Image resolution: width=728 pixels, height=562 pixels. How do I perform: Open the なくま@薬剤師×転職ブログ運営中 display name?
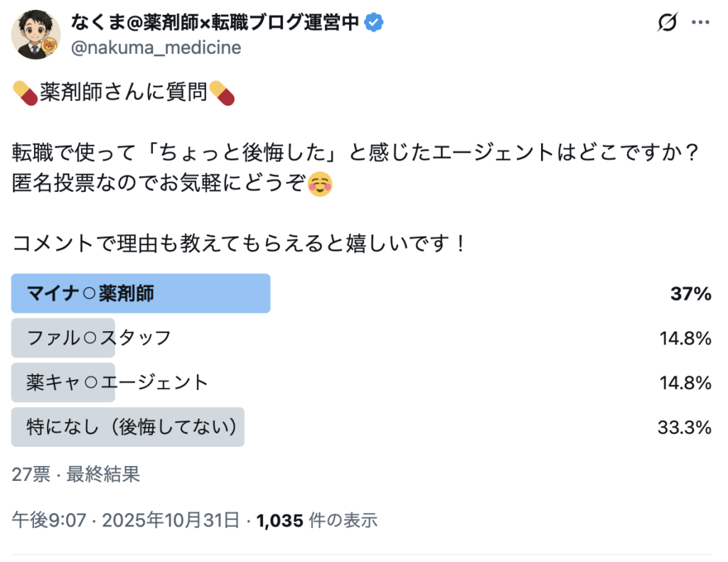(x=217, y=23)
